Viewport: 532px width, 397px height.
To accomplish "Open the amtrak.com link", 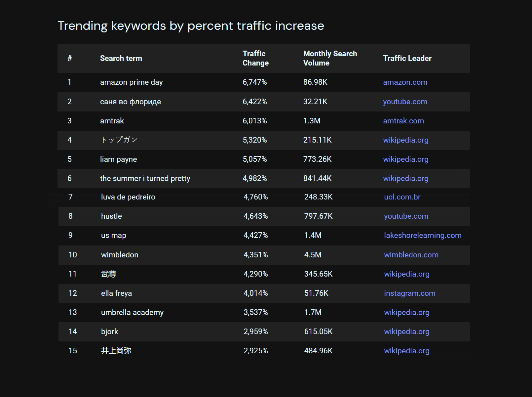I will click(x=403, y=121).
